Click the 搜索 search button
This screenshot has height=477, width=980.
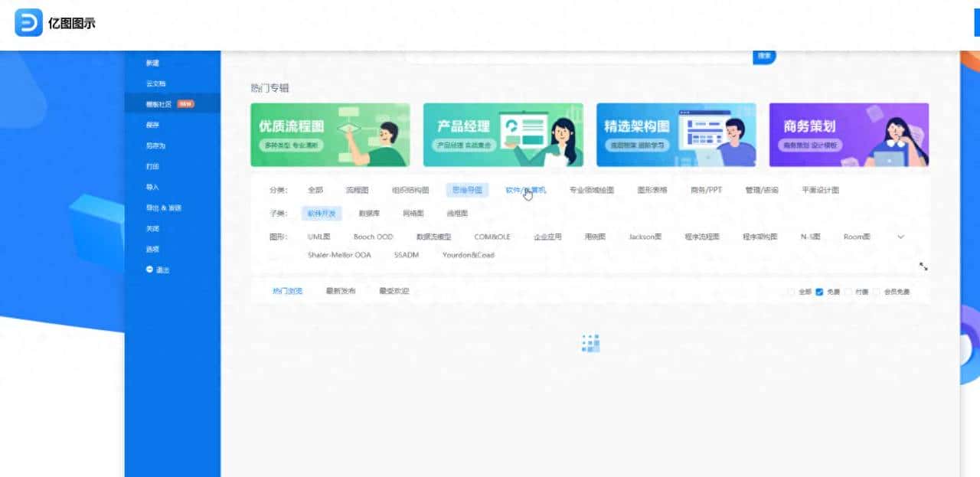[x=763, y=55]
